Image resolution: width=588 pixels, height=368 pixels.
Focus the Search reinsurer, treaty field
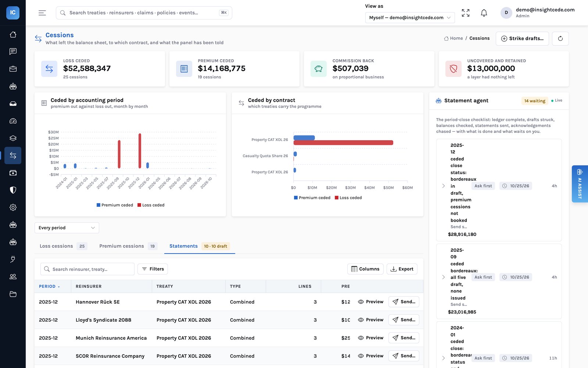pos(87,269)
